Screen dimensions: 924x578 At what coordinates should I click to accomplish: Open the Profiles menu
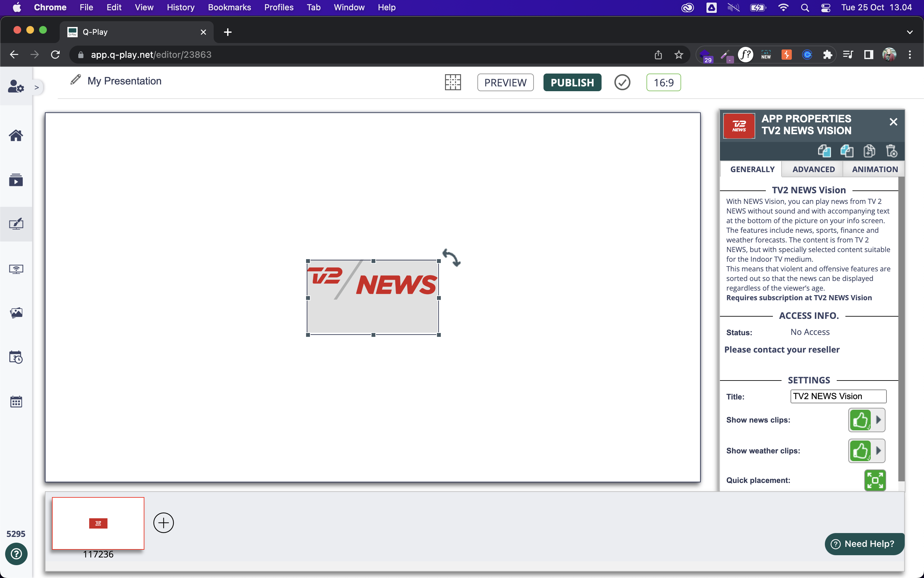click(279, 7)
